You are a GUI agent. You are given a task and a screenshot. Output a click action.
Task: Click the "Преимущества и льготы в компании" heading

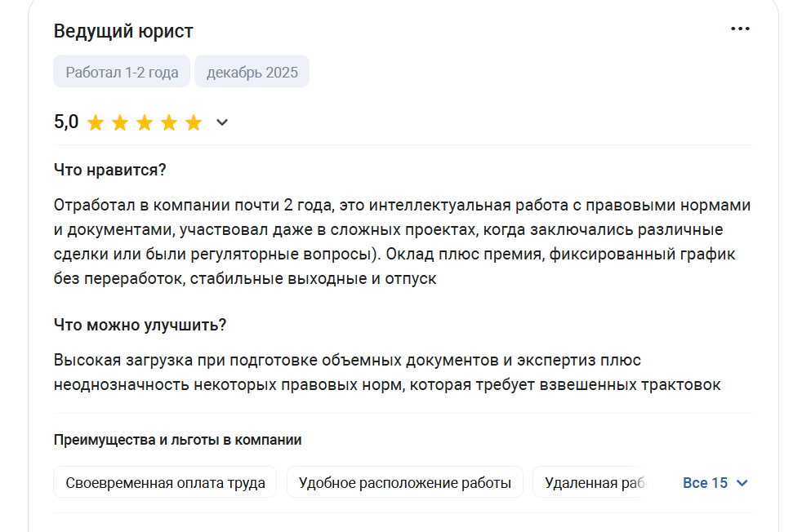point(177,440)
